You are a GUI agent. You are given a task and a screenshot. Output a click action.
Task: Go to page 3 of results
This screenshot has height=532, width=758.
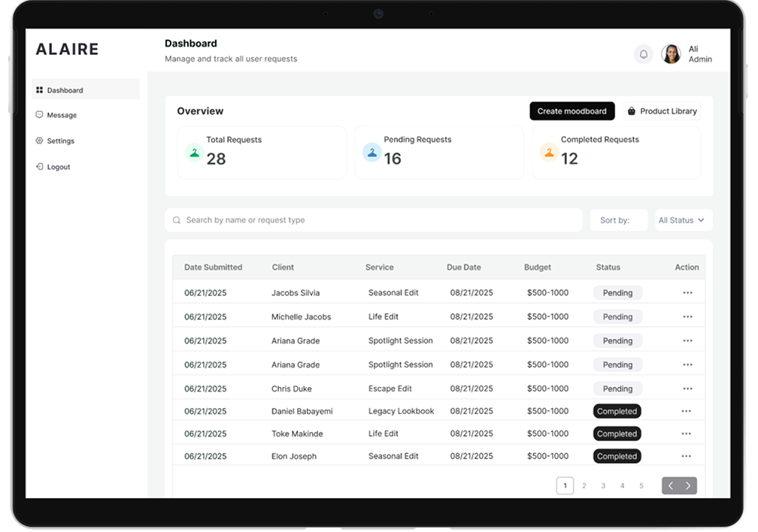(602, 485)
